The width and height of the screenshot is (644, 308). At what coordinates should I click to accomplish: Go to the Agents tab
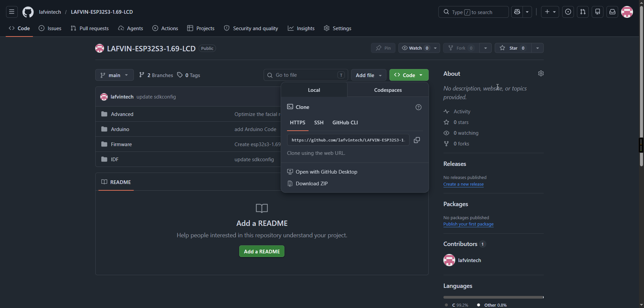tap(130, 28)
